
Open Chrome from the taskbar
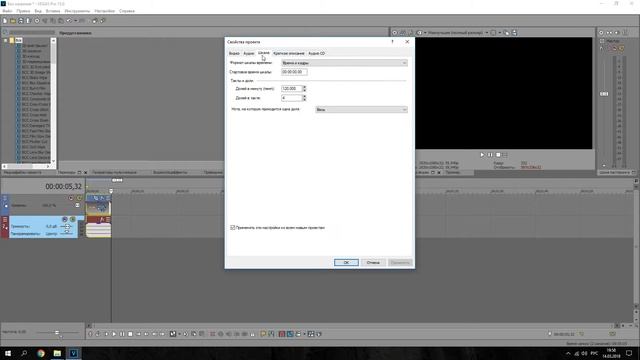[x=41, y=353]
